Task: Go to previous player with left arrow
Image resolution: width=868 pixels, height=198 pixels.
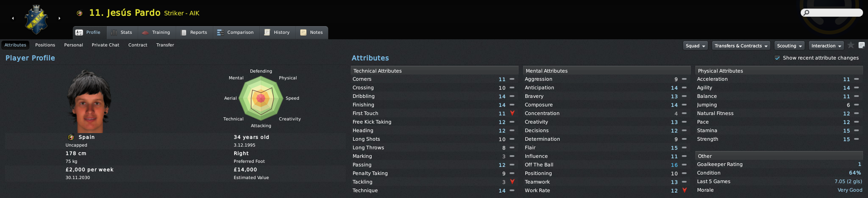Action: pyautogui.click(x=13, y=18)
